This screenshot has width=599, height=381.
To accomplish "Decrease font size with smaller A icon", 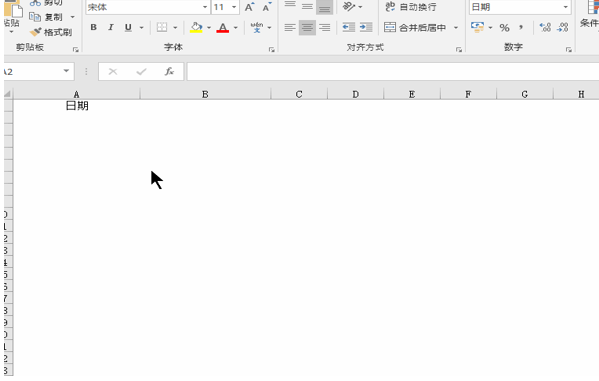I will [267, 7].
